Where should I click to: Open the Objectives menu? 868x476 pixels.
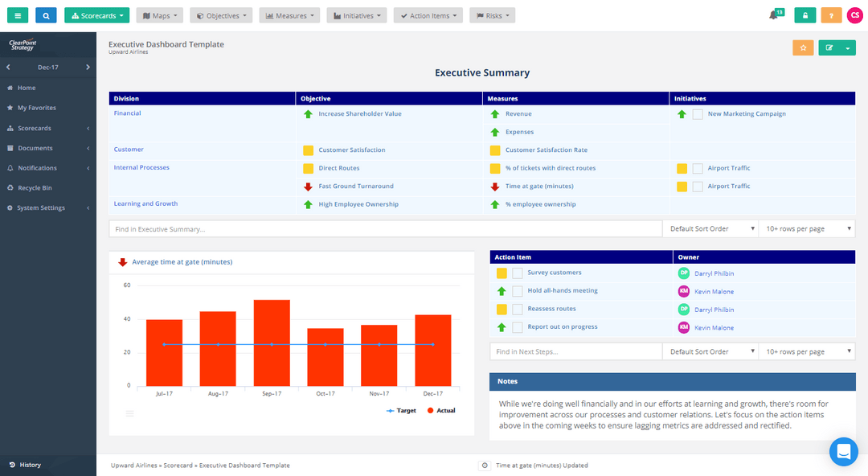pyautogui.click(x=220, y=14)
